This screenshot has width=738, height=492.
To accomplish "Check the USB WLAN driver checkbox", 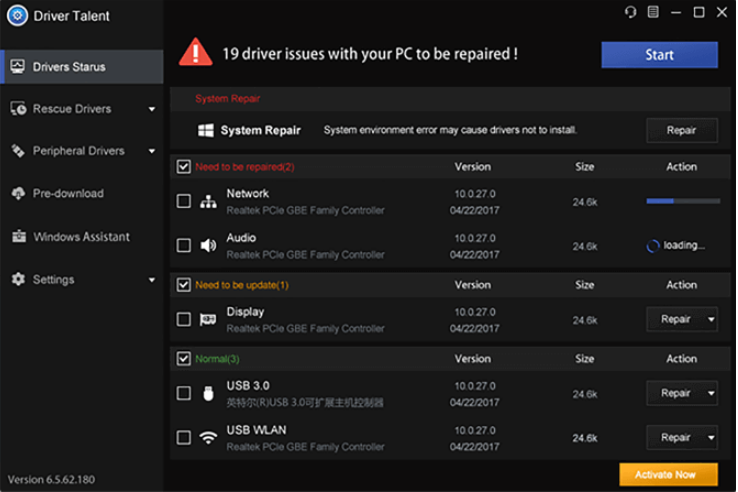I will [184, 437].
